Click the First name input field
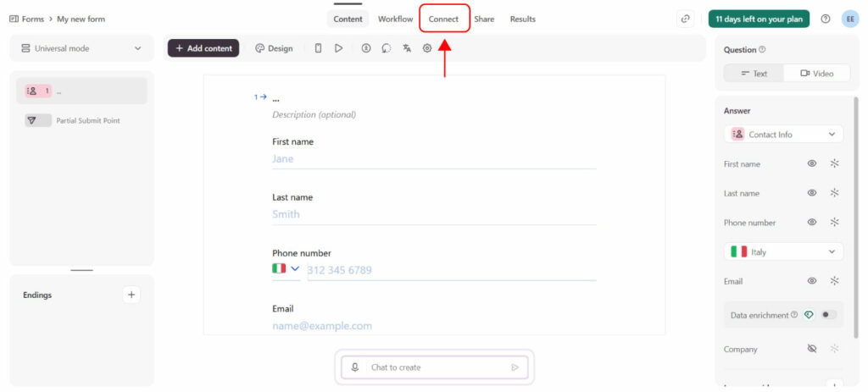Screen dimensions: 868x392 coord(434,159)
